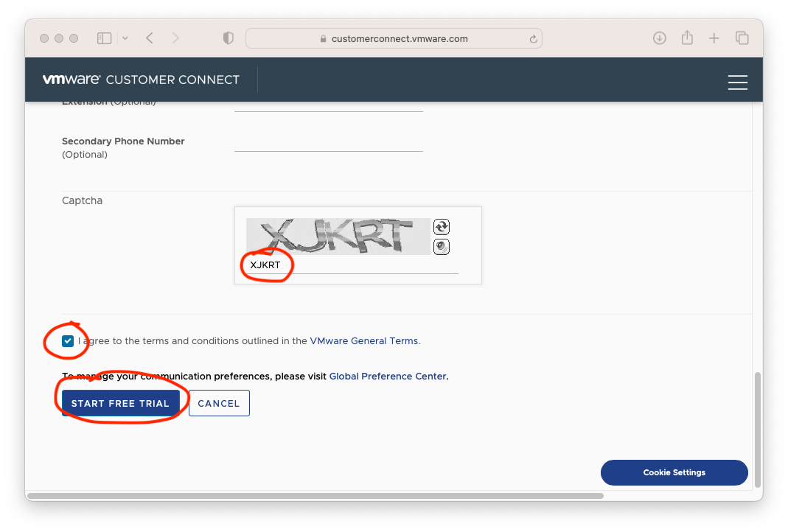Open the VMware General Terms link
Image resolution: width=788 pixels, height=532 pixels.
364,341
